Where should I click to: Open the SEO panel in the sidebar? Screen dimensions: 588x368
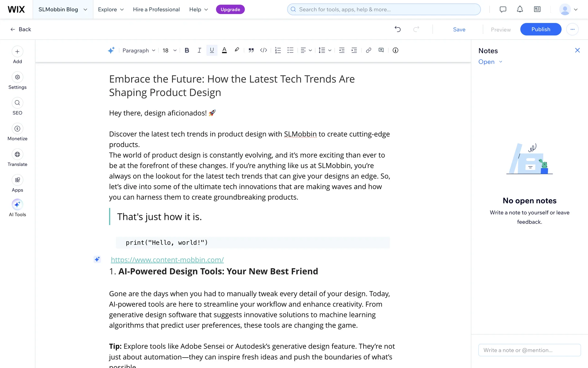[x=17, y=103]
